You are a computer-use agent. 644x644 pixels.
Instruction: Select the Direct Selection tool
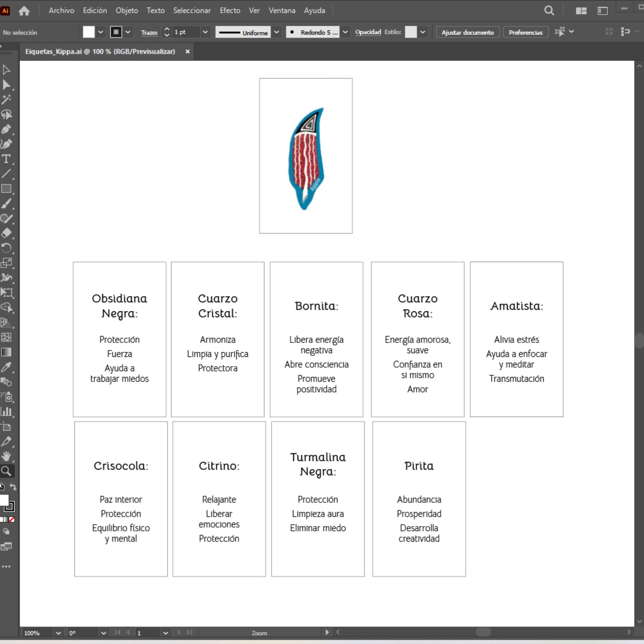tap(7, 85)
